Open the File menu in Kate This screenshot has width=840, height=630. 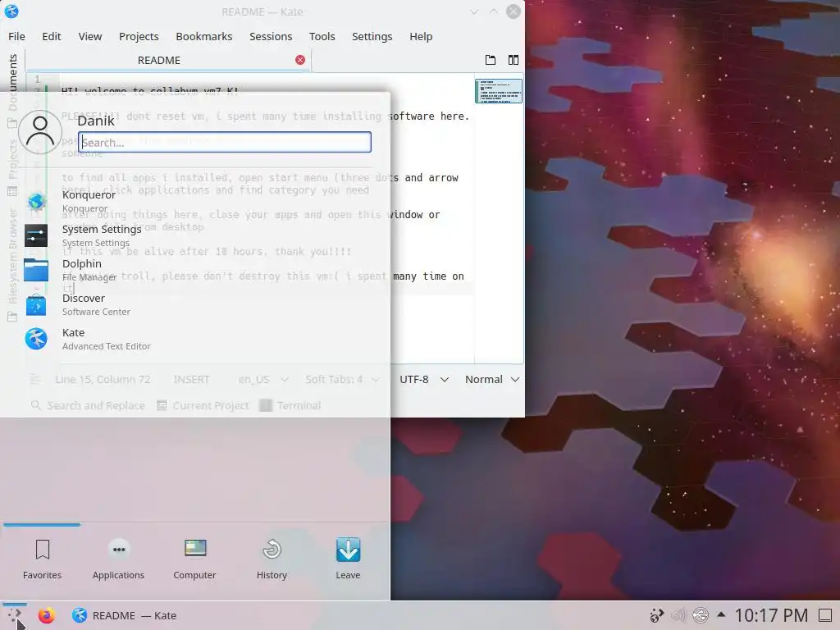(x=16, y=36)
